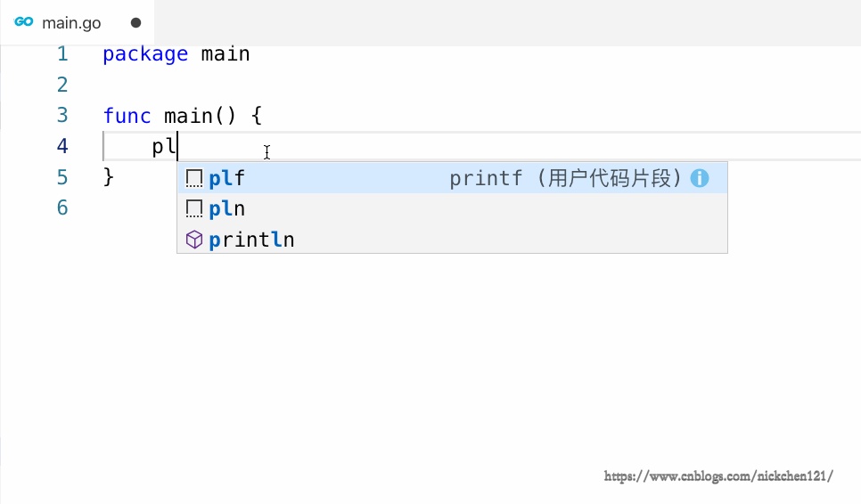Click the snippet icon beside pln

pos(194,209)
